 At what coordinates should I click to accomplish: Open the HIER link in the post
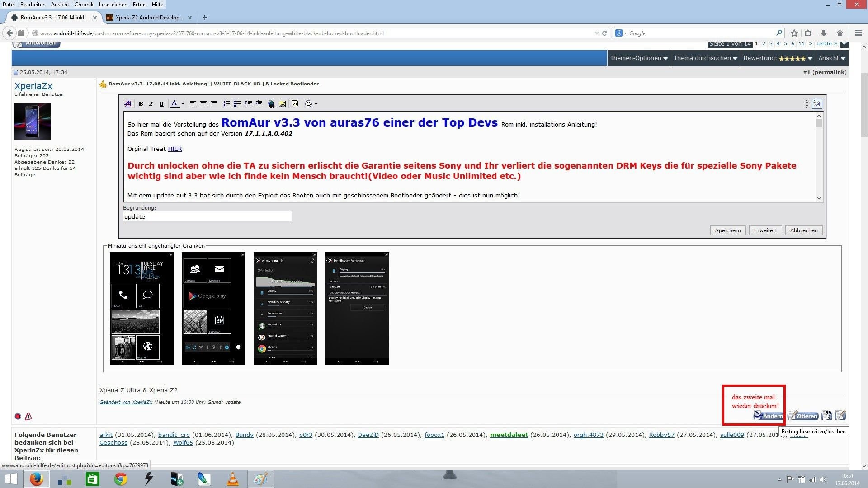(175, 149)
